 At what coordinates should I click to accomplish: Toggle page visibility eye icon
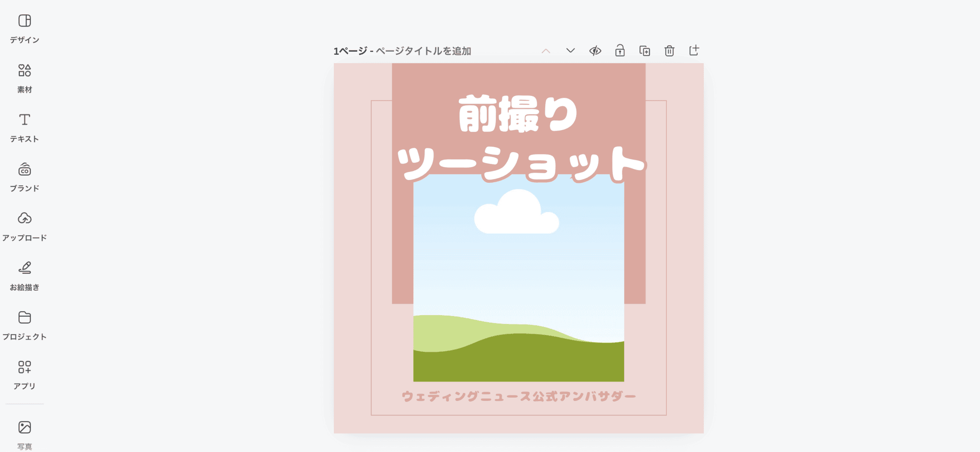coord(595,51)
